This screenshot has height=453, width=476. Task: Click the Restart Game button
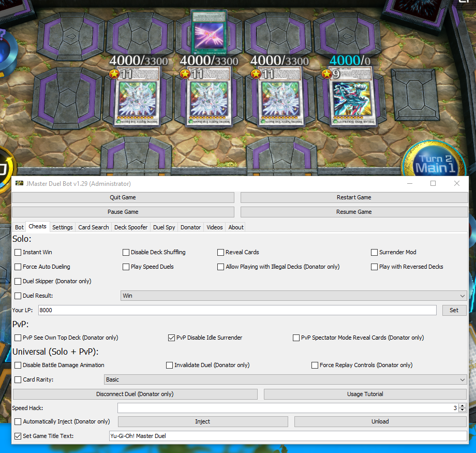pos(354,197)
